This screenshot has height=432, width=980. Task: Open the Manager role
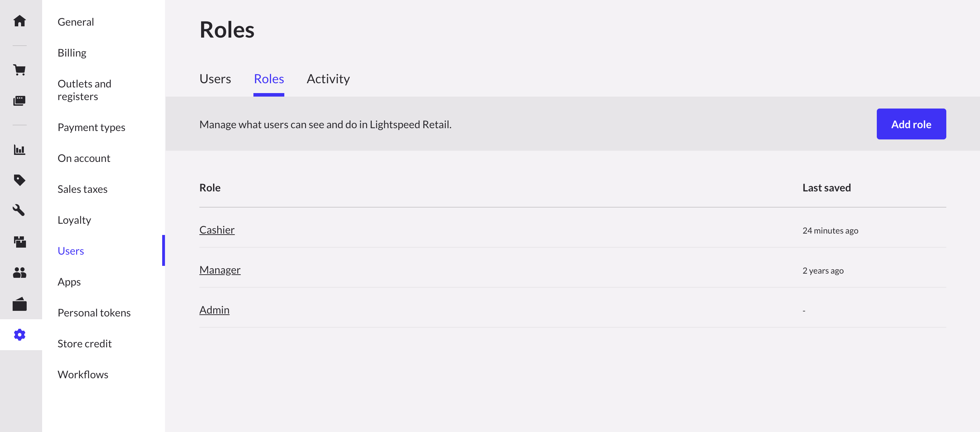coord(220,270)
